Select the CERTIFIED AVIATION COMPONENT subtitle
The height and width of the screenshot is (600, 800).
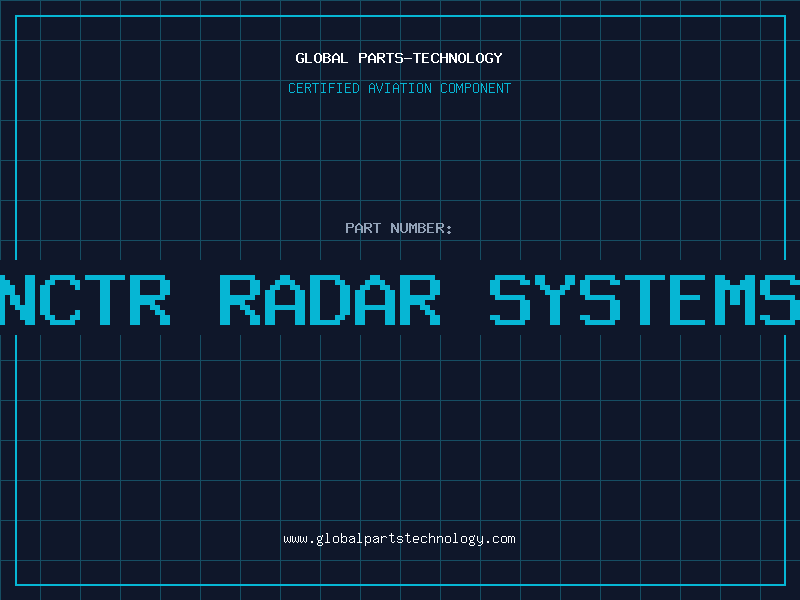point(399,88)
